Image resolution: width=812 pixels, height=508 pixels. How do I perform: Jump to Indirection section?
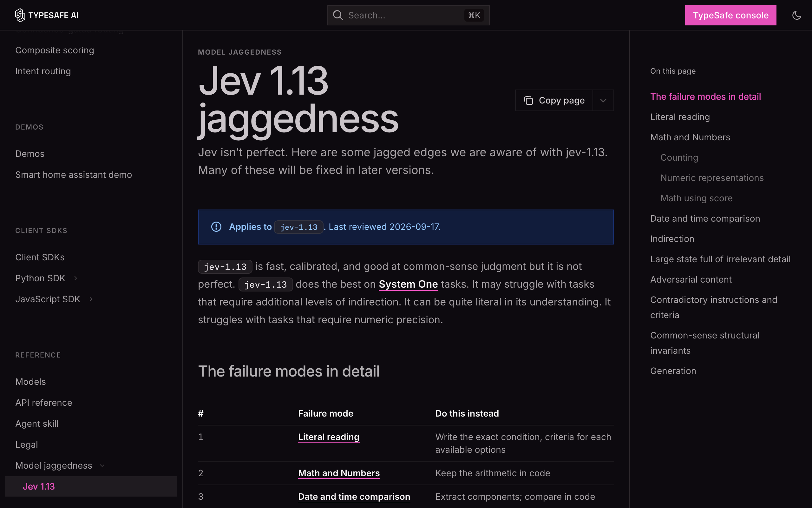[x=672, y=239]
